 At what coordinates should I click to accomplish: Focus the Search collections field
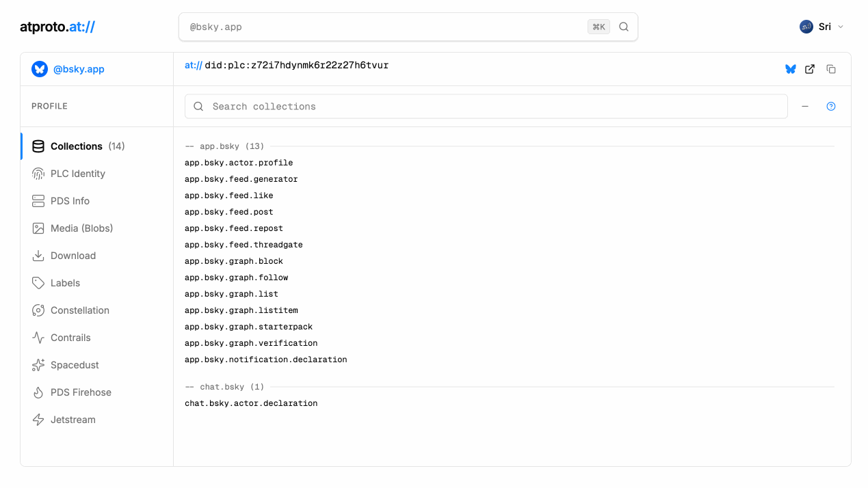click(486, 107)
